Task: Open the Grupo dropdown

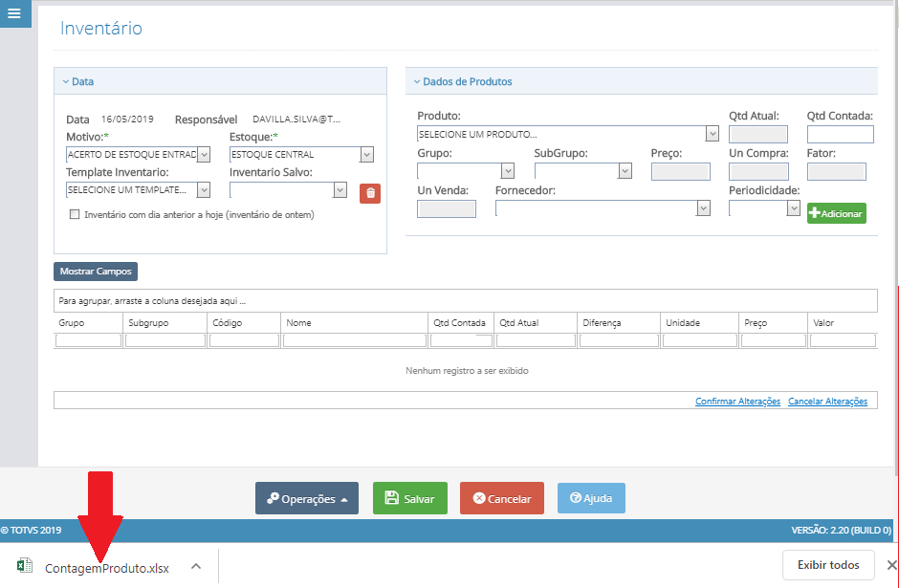Action: pos(508,171)
